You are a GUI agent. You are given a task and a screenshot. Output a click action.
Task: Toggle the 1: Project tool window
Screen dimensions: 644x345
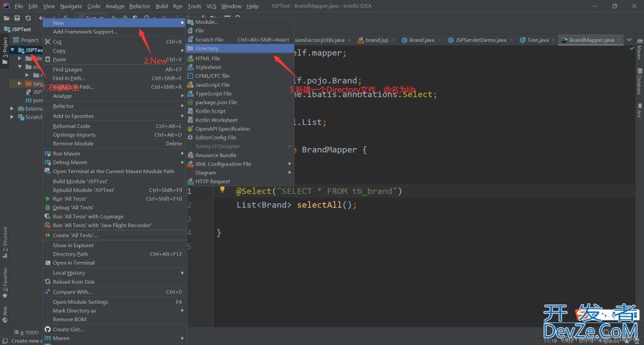(5, 51)
